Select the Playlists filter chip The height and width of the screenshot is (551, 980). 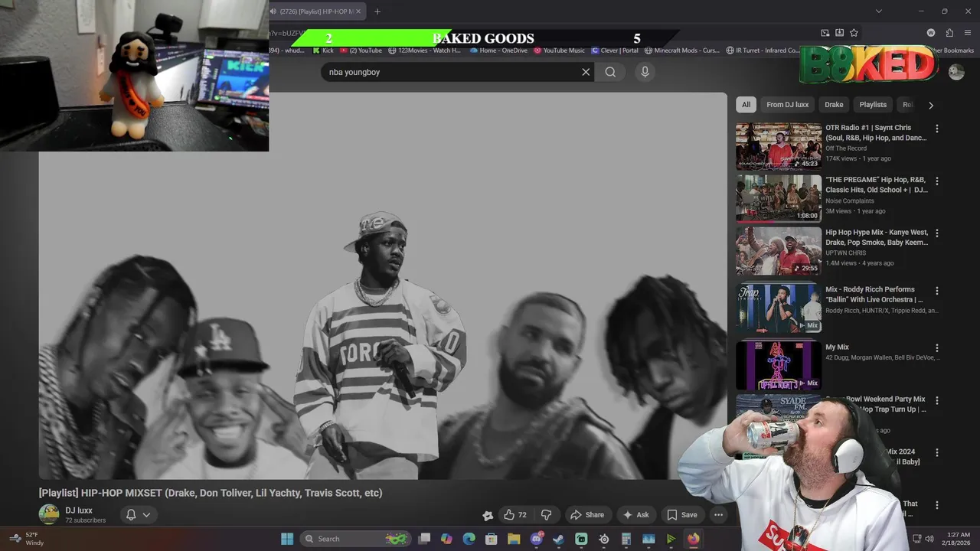click(873, 105)
